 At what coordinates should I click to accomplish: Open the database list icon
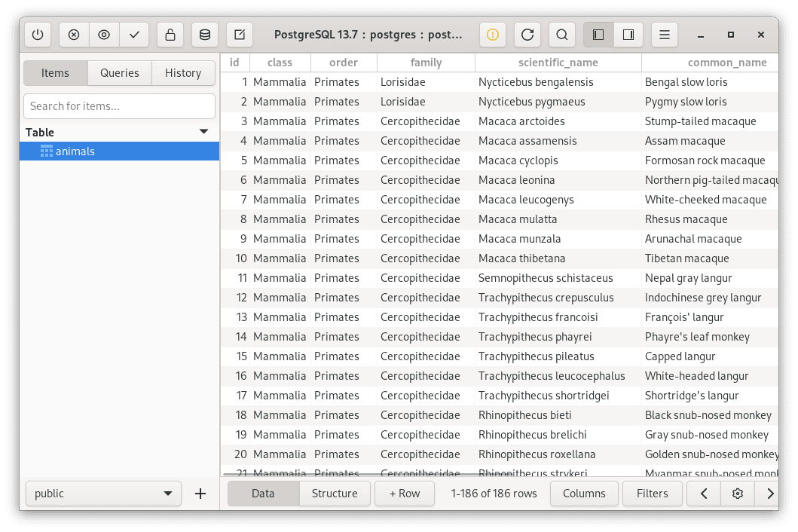[205, 35]
